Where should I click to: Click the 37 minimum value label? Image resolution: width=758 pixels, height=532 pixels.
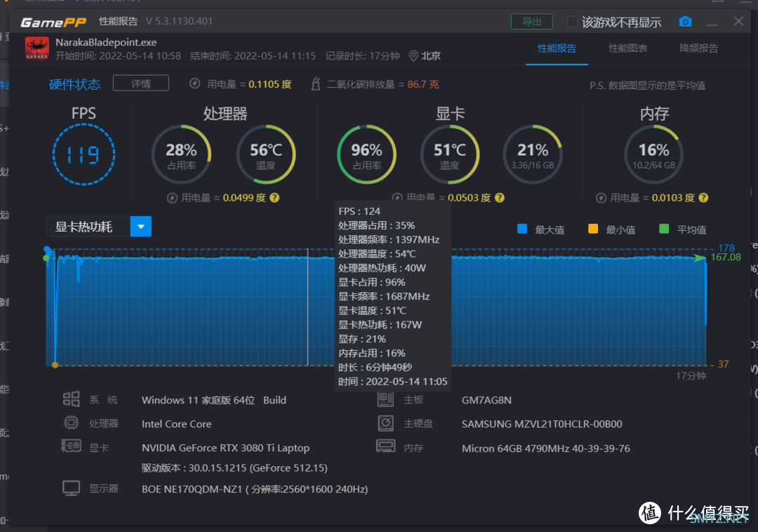(x=723, y=364)
